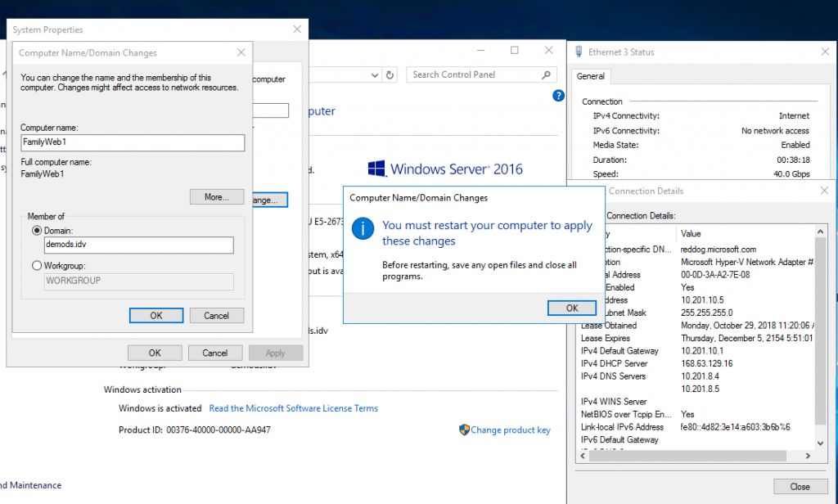Click the shield icon beside Change product key
Screen dimensions: 838x504
(x=464, y=430)
